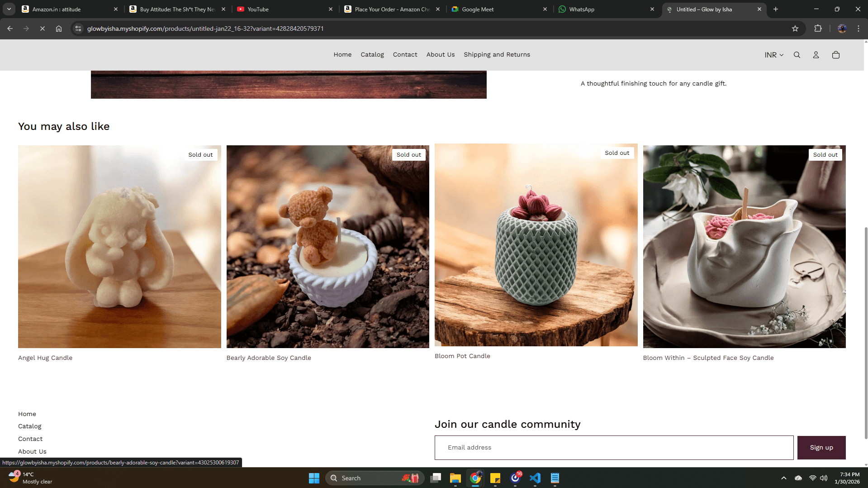Open the weather widget on taskbar
This screenshot has width=868, height=488.
pos(31,478)
